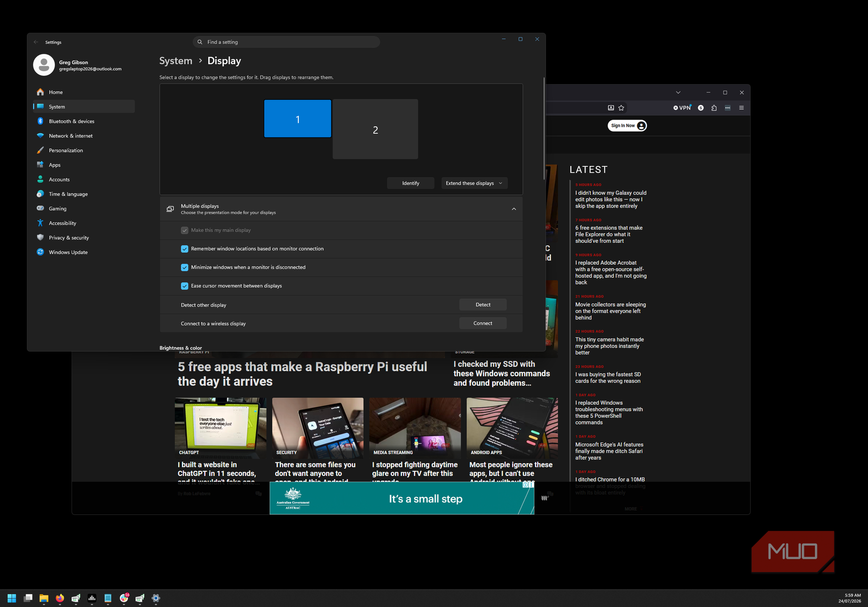This screenshot has width=868, height=607.
Task: Open the Adobe Acrobat replacement article
Action: (611, 273)
